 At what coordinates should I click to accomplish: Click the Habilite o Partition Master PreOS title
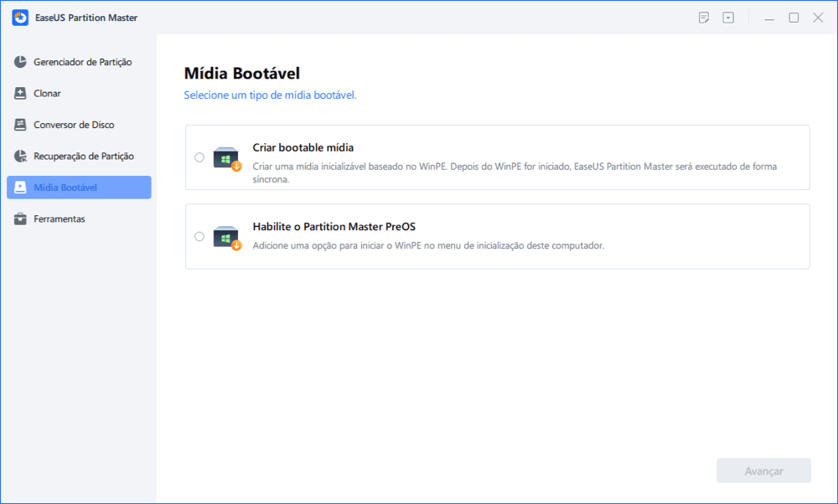334,227
